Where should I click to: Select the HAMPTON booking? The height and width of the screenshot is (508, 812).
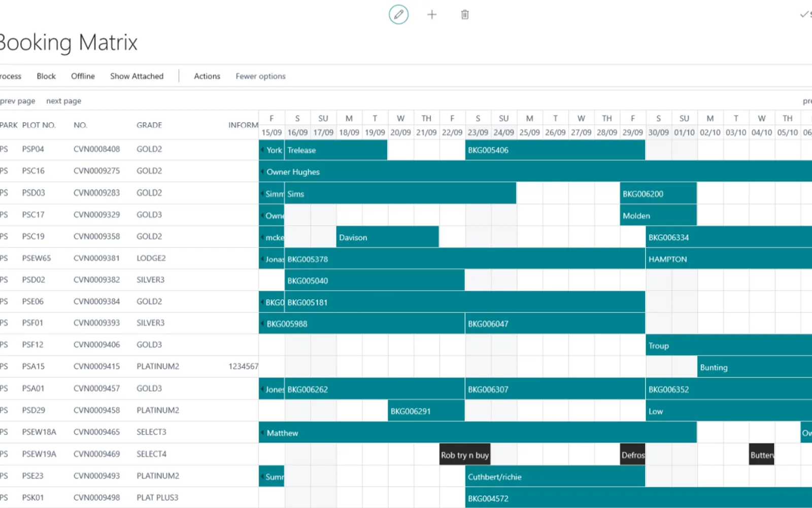coord(729,259)
